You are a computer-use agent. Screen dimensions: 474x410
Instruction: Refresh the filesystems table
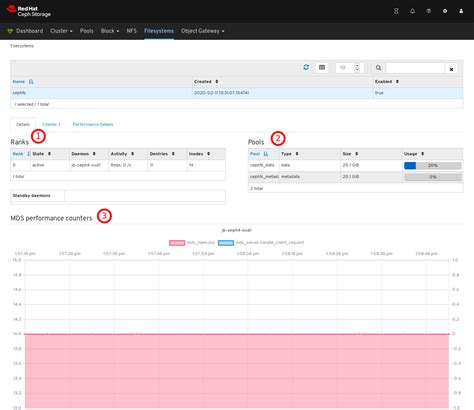click(306, 67)
